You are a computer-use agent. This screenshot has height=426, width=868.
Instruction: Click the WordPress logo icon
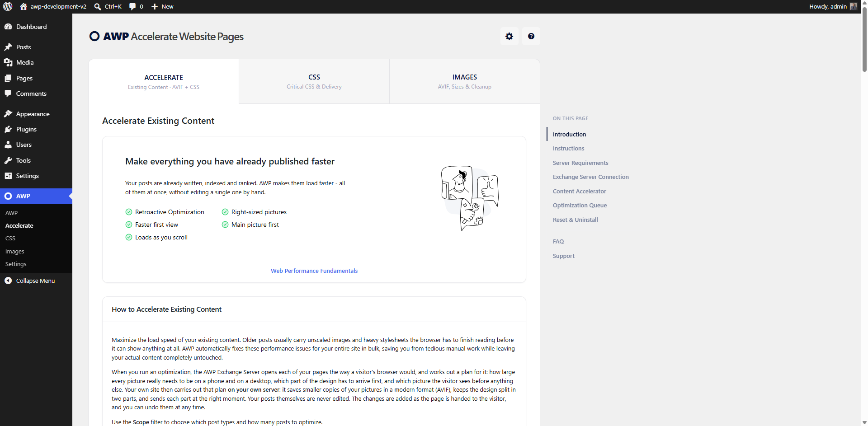pos(8,6)
